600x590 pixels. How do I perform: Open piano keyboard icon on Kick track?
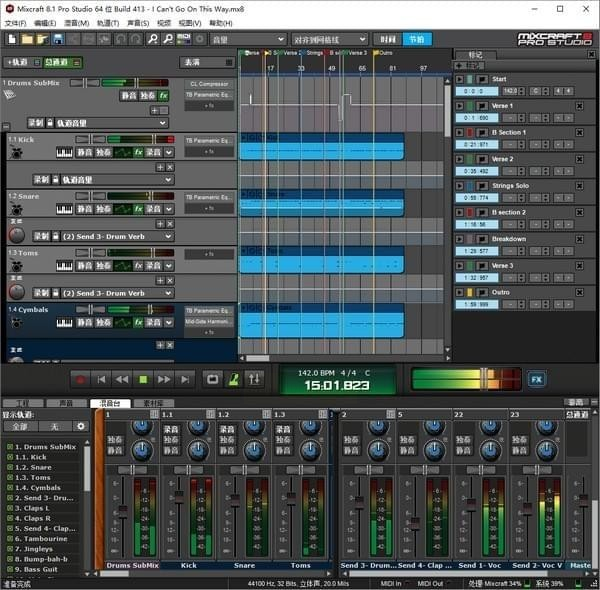click(65, 153)
